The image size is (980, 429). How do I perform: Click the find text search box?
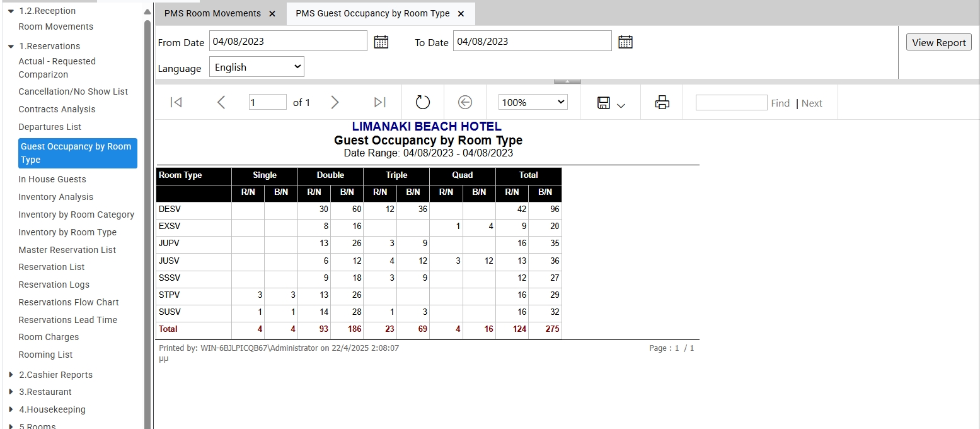[x=732, y=102]
